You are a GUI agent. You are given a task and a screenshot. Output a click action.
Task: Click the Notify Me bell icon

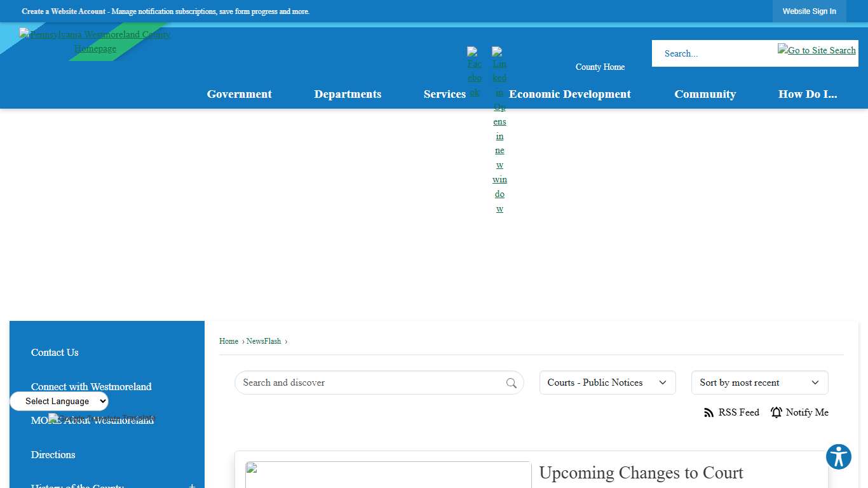coord(776,412)
